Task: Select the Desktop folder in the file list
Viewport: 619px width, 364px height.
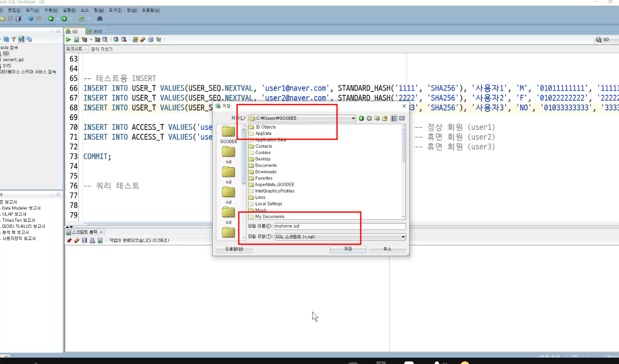Action: [260, 159]
